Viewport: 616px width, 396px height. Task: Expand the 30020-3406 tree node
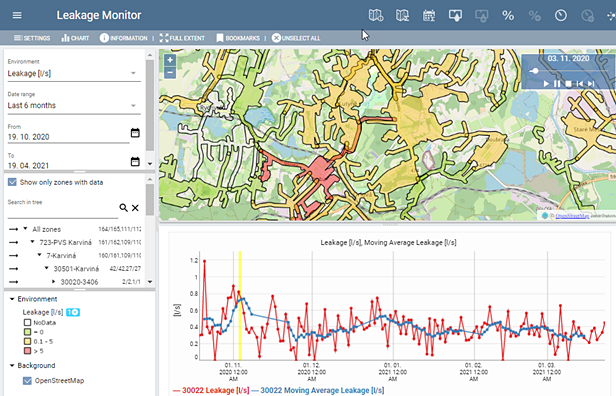tap(54, 282)
